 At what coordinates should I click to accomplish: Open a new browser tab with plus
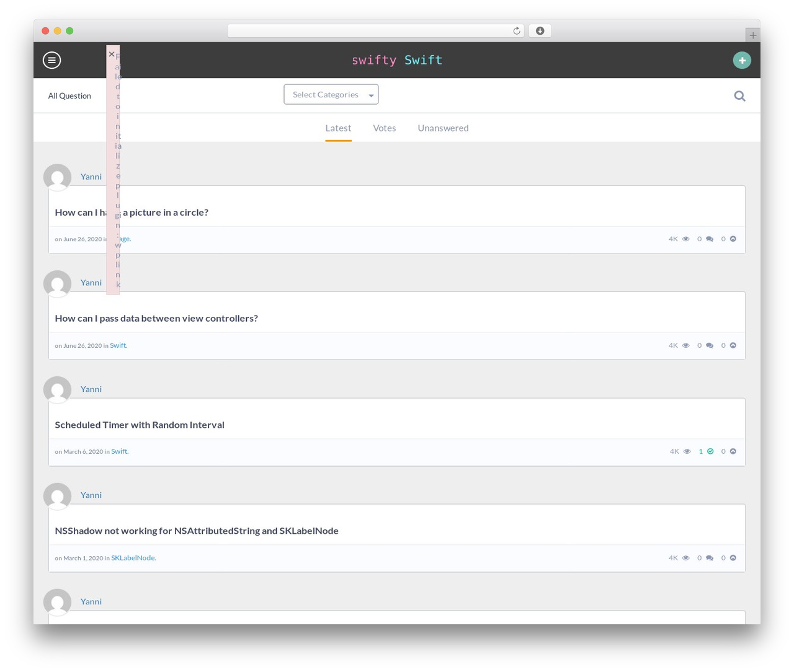[752, 35]
